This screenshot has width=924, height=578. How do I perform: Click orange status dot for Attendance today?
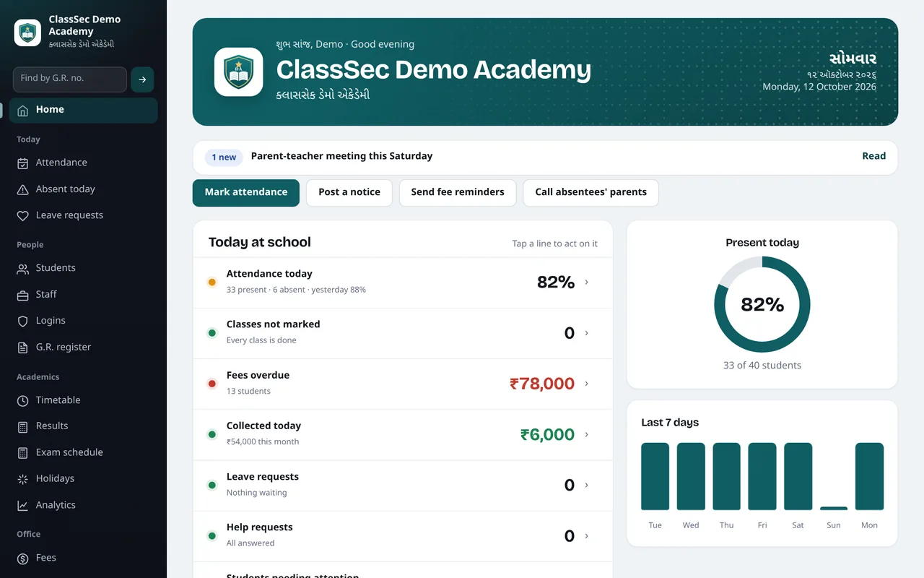pyautogui.click(x=212, y=282)
